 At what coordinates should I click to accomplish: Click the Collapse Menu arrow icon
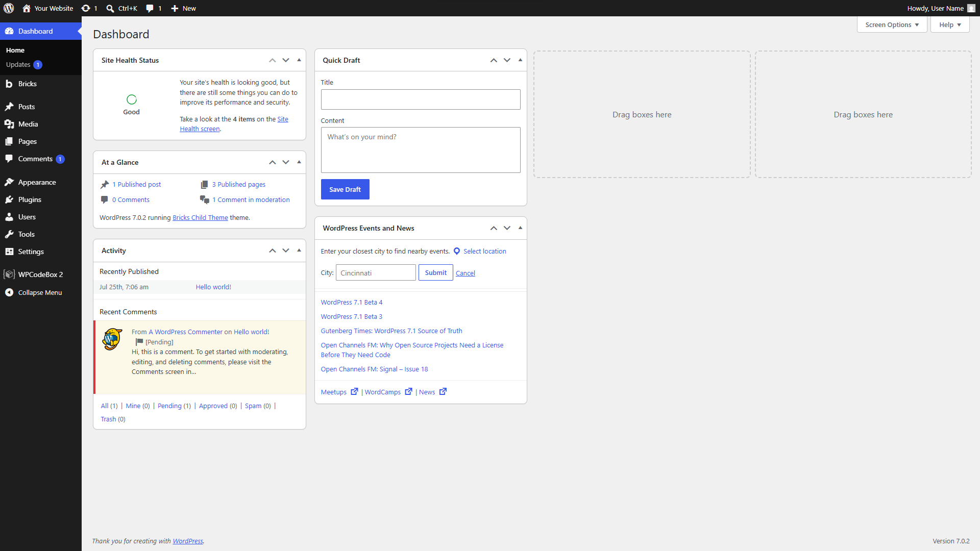point(9,292)
